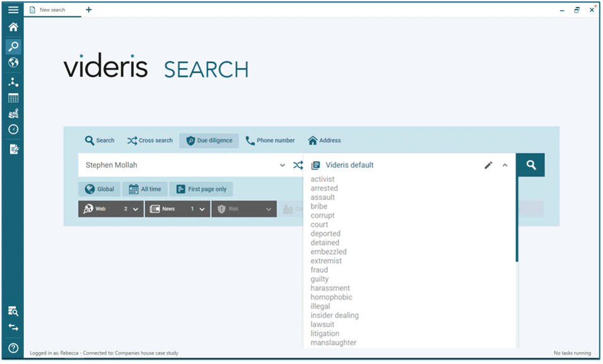Select the Address search mode
This screenshot has height=364, width=603.
(x=324, y=141)
